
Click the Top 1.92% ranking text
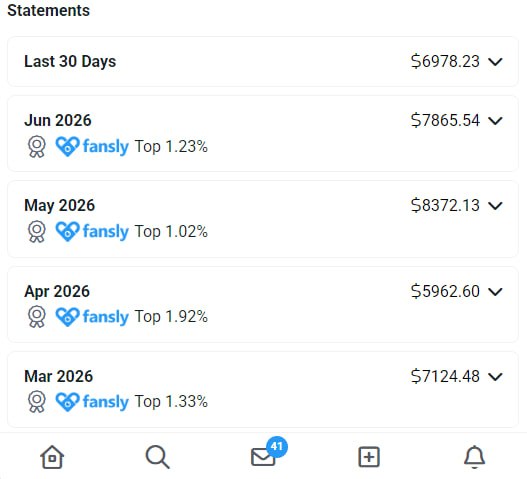coord(171,317)
